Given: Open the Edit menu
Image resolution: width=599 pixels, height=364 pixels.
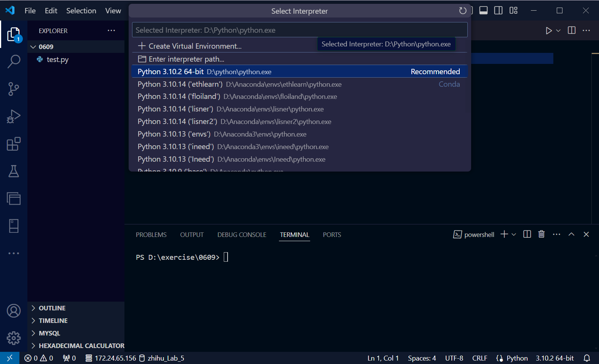Looking at the screenshot, I should pos(51,11).
